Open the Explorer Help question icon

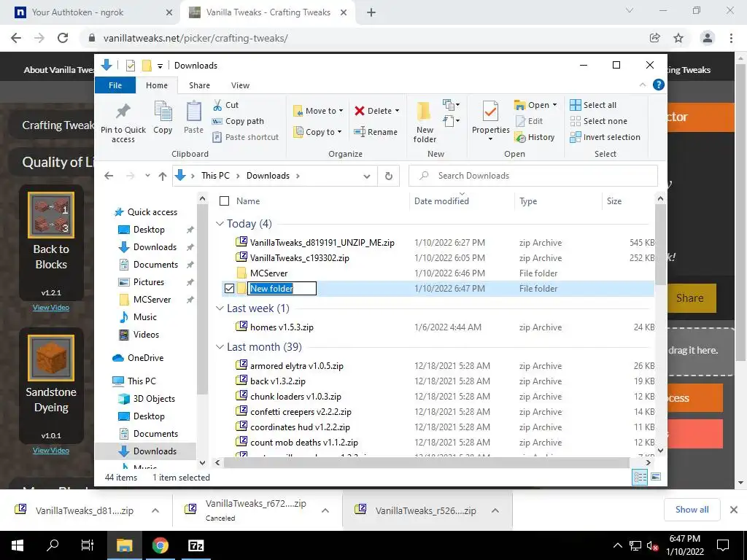click(659, 85)
